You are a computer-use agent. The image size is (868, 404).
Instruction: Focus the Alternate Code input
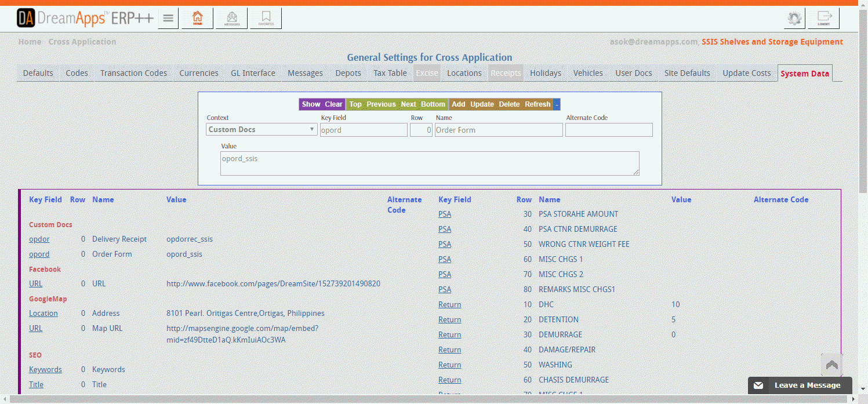(609, 130)
